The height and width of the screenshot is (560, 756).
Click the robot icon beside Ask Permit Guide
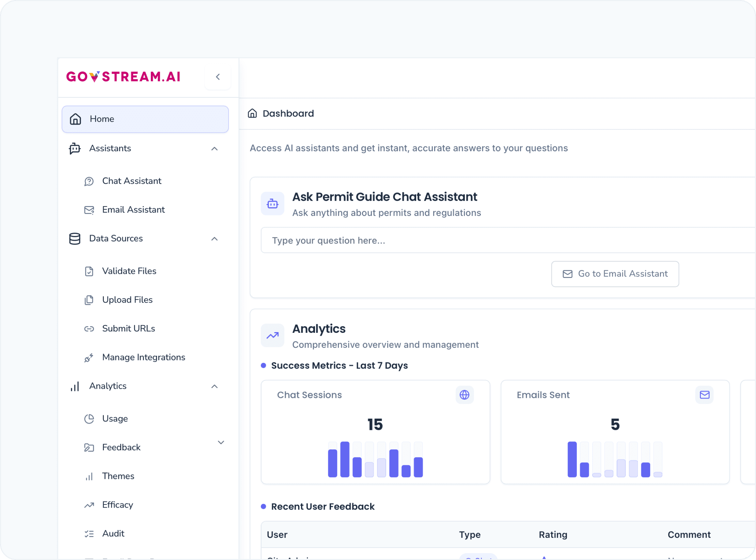click(272, 203)
